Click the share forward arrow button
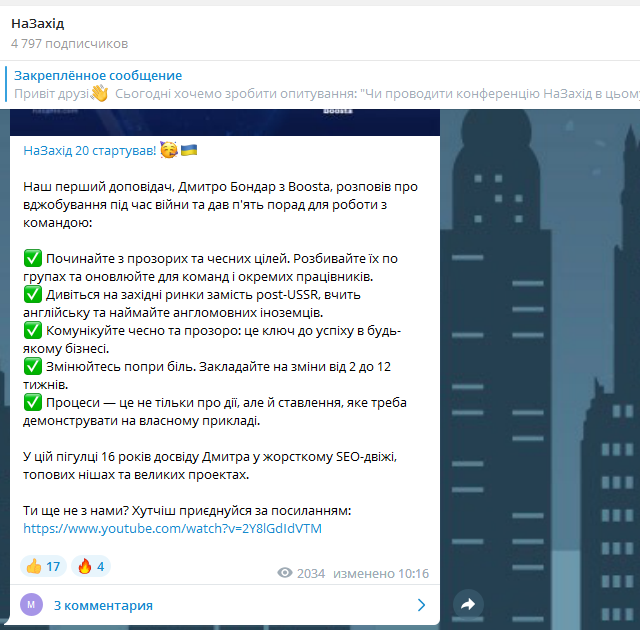The width and height of the screenshot is (640, 630). click(x=468, y=604)
